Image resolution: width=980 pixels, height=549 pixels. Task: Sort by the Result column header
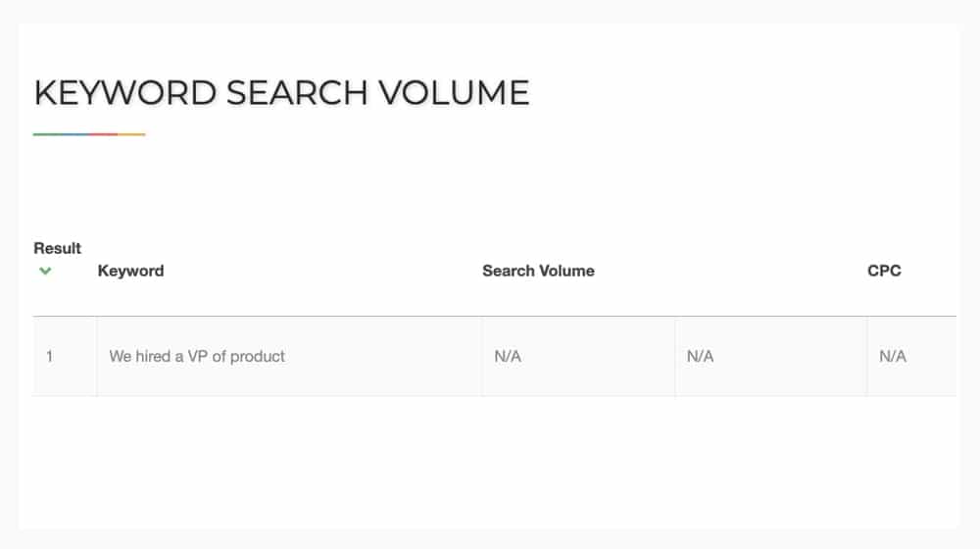58,248
